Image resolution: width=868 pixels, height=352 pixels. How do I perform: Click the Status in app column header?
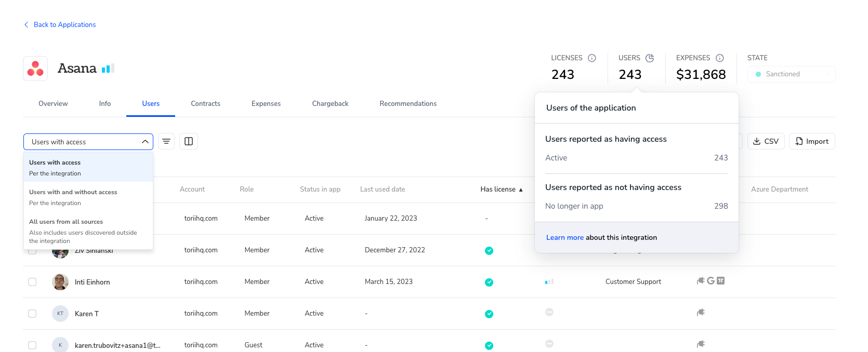click(x=320, y=189)
